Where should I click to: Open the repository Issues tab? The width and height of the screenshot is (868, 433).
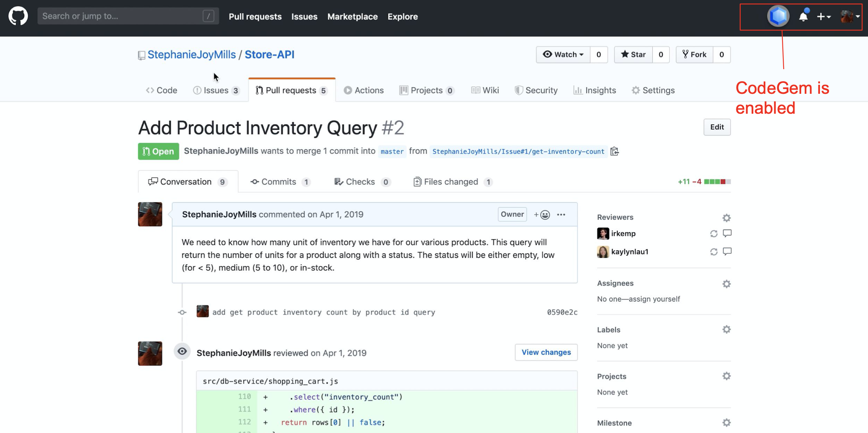(x=216, y=90)
